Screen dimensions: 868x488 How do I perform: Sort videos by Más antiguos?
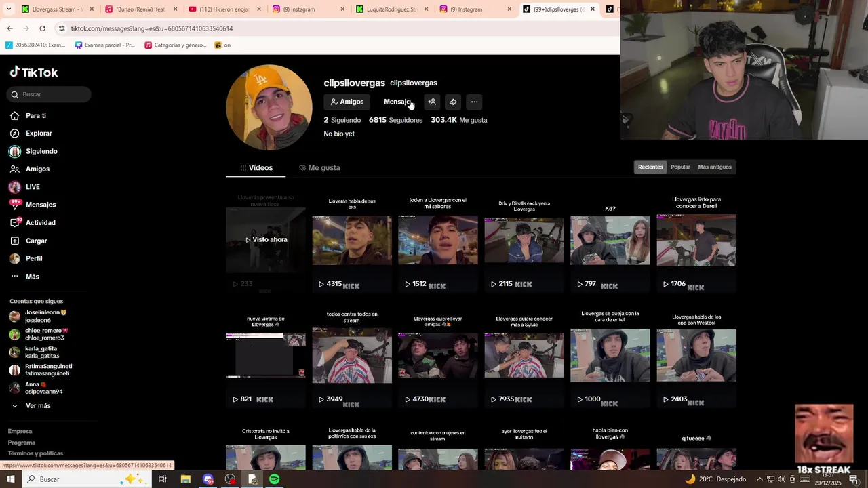(715, 167)
